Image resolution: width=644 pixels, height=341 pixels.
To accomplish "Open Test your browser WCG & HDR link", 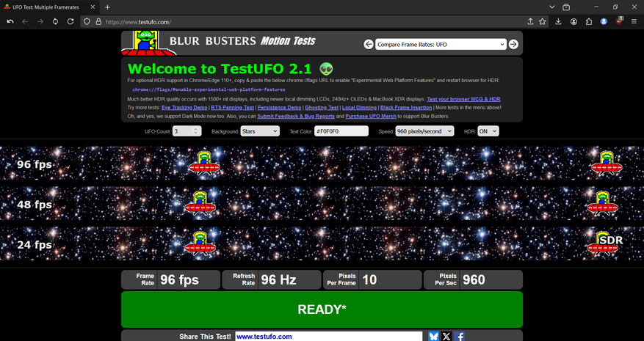I will pyautogui.click(x=463, y=99).
